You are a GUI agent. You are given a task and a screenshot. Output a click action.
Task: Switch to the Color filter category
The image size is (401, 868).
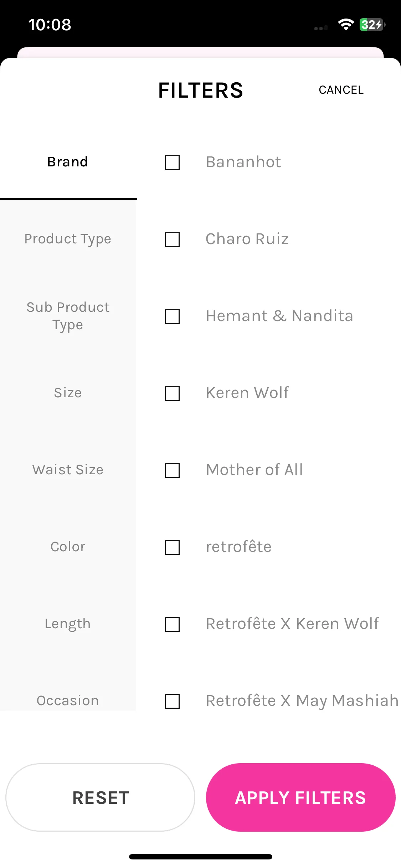point(68,547)
